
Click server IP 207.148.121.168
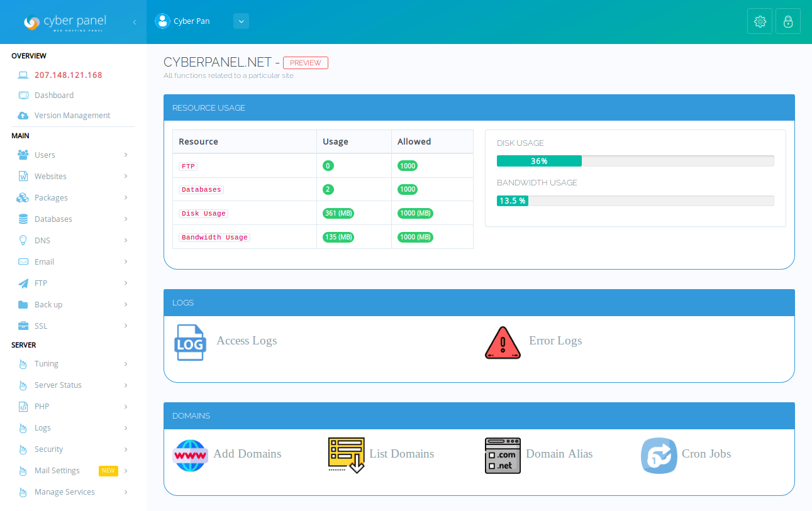[x=69, y=75]
